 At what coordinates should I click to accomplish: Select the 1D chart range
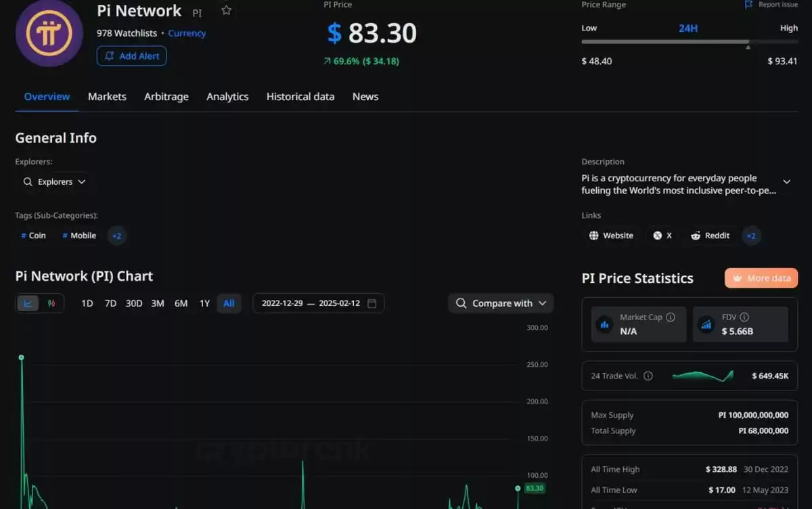[x=87, y=303]
